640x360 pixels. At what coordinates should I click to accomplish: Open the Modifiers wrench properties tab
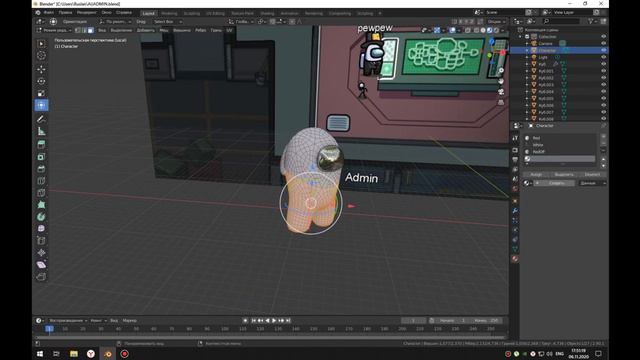tap(515, 211)
